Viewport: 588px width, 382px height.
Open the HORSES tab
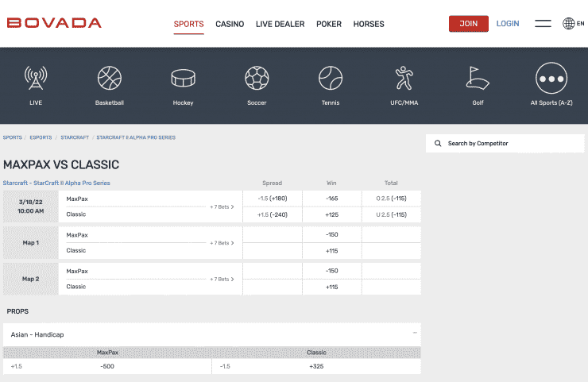369,24
